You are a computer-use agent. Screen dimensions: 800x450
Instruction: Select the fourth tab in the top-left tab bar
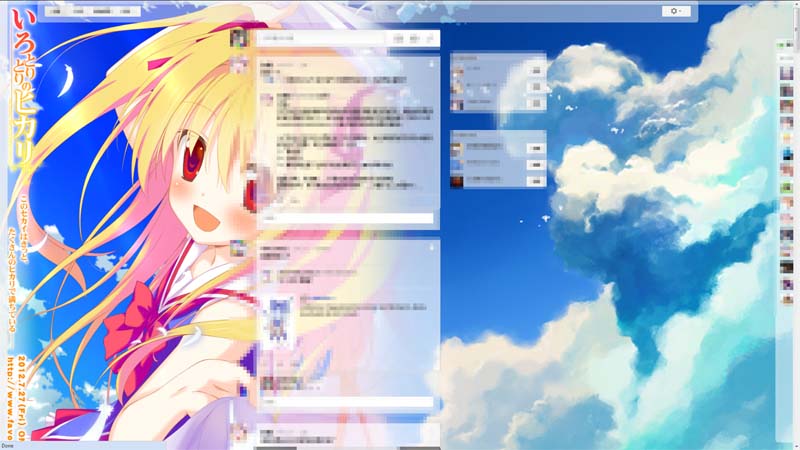click(x=126, y=11)
